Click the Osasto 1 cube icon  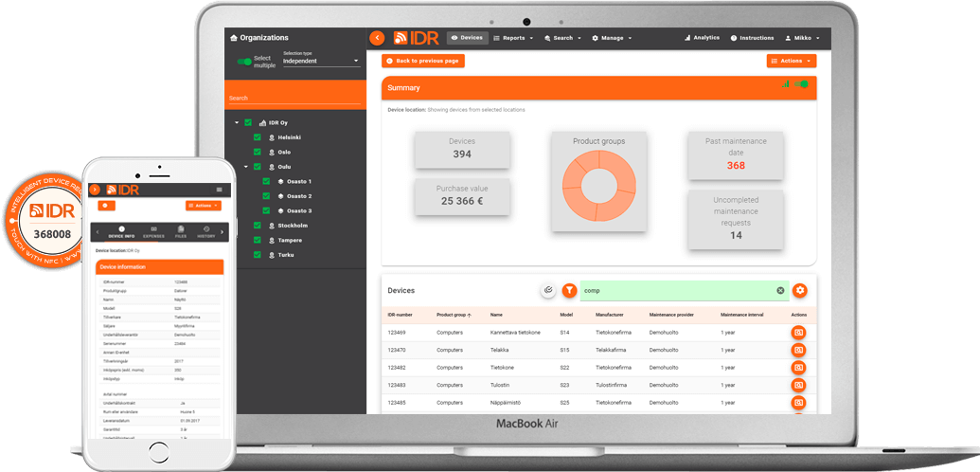point(281,182)
